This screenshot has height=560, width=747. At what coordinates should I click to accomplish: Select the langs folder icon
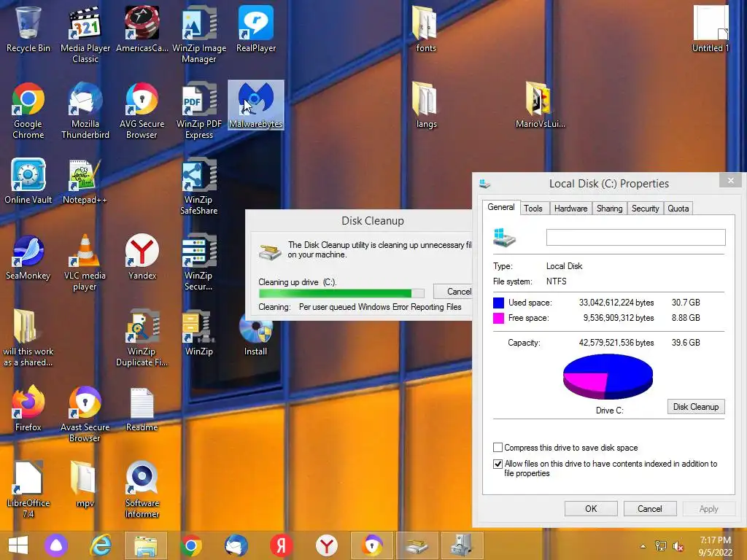click(426, 105)
